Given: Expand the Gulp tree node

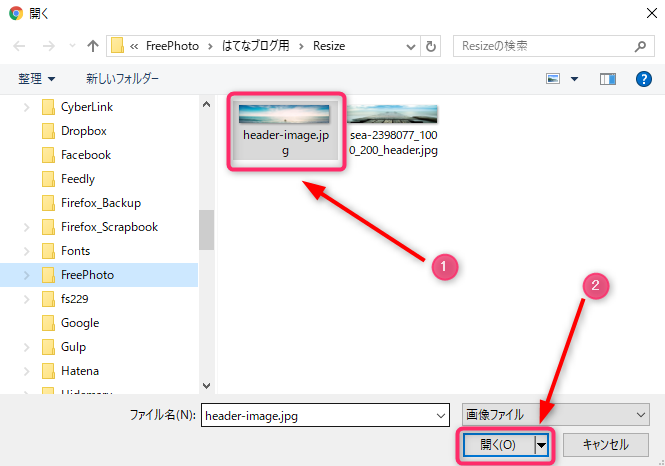Looking at the screenshot, I should click(x=26, y=347).
